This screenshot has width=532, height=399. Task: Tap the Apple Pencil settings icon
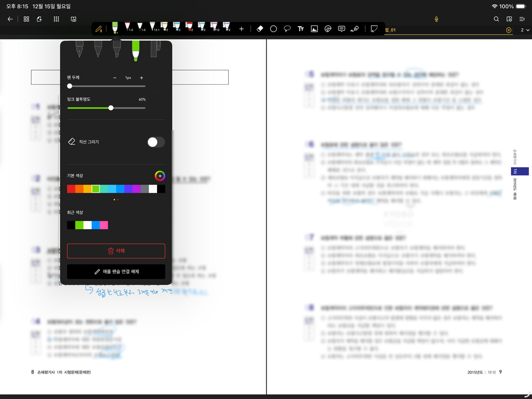(x=99, y=29)
